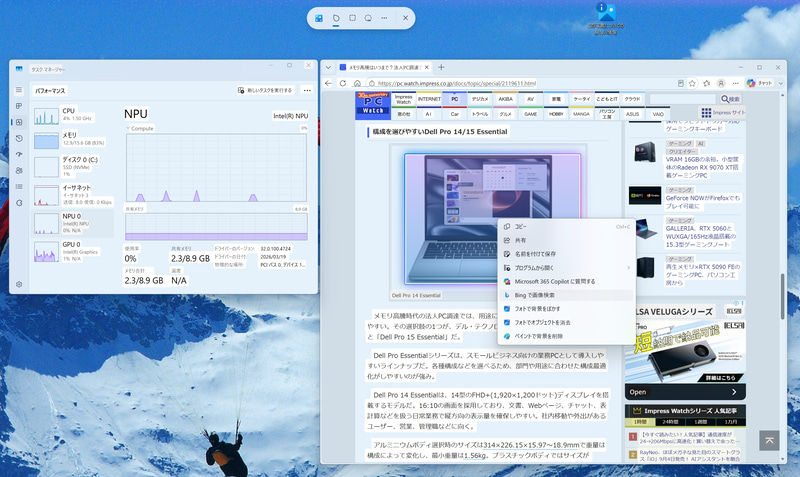This screenshot has height=477, width=800.
Task: Open the GALLERIA RTX 5060 article link
Action: point(701,236)
